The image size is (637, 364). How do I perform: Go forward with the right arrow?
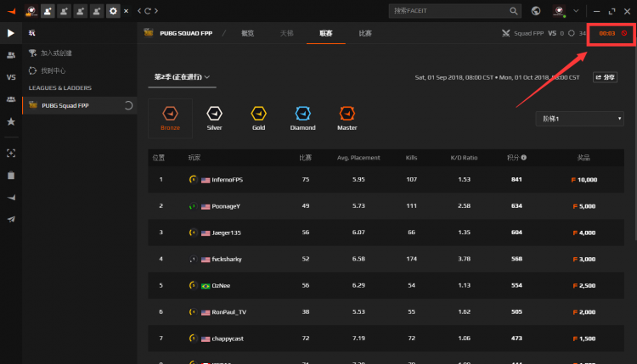point(156,11)
